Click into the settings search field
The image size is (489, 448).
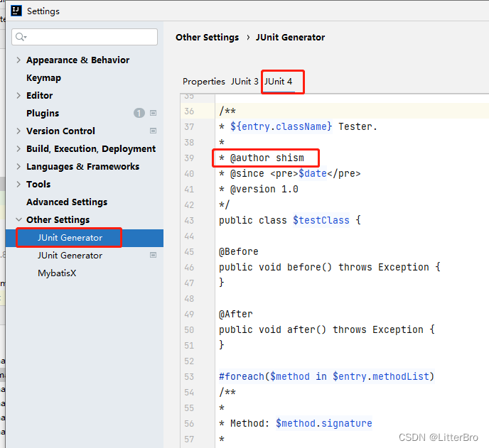(85, 37)
